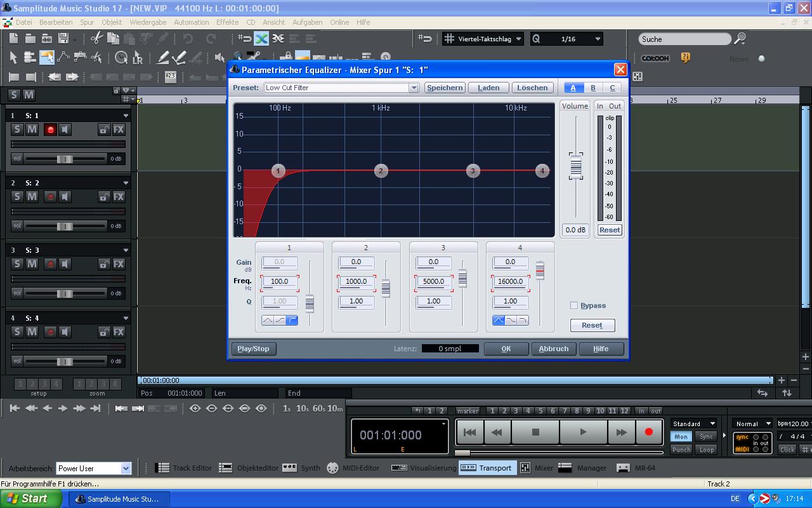Screen dimensions: 812x508
Task: Open FX for track S: 1
Action: tap(119, 130)
